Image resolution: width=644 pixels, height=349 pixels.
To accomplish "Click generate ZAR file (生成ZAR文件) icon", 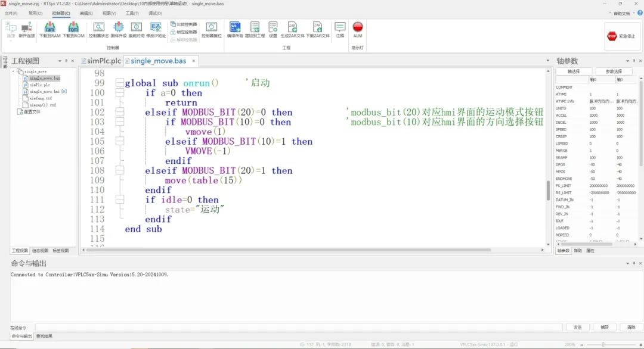I will pos(292,30).
